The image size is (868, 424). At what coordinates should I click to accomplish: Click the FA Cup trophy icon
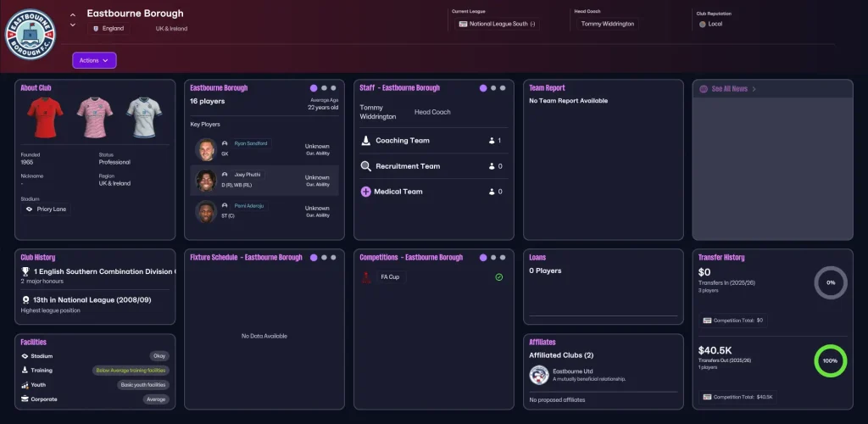coord(365,276)
